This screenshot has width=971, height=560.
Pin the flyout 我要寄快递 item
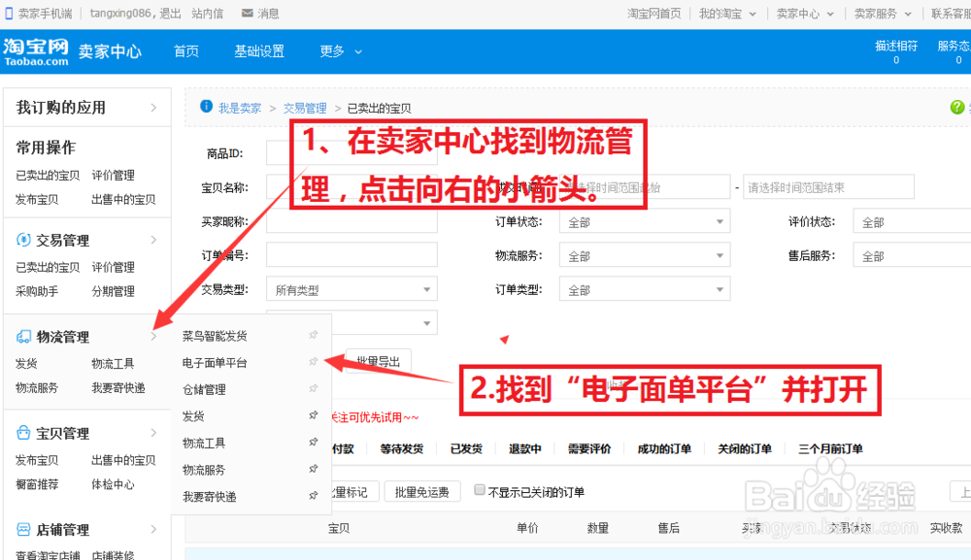point(314,495)
